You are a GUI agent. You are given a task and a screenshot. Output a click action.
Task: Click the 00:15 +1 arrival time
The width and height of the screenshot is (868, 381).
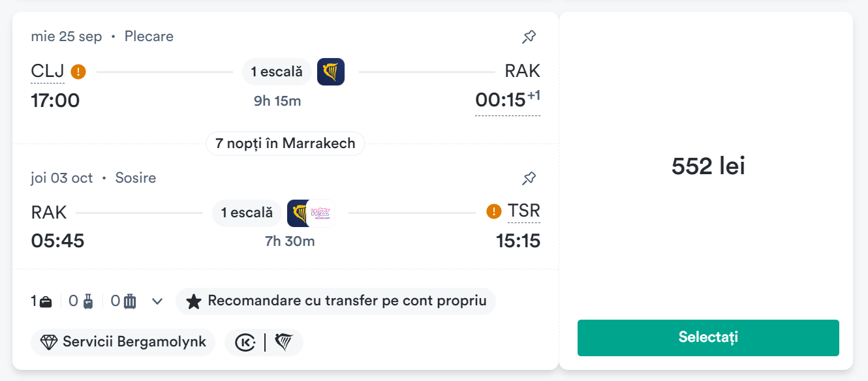(x=508, y=100)
